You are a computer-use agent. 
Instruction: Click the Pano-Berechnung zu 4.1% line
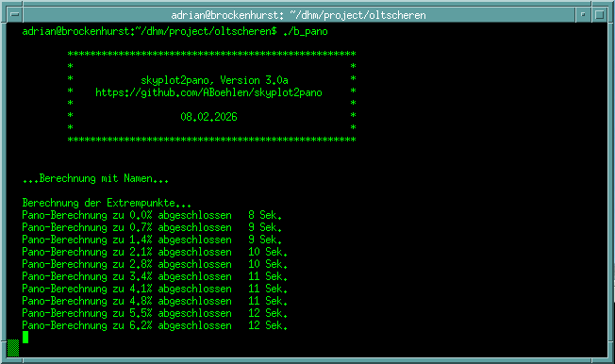[x=155, y=289]
